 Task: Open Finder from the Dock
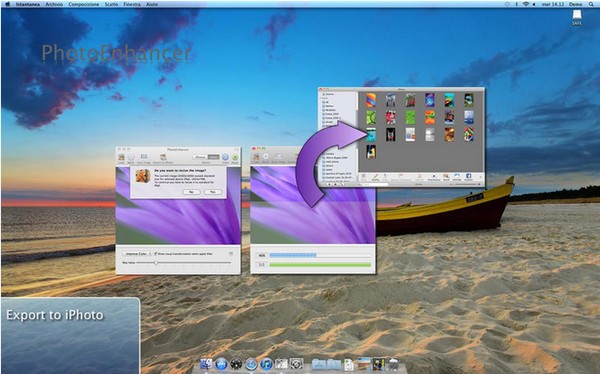[x=205, y=363]
